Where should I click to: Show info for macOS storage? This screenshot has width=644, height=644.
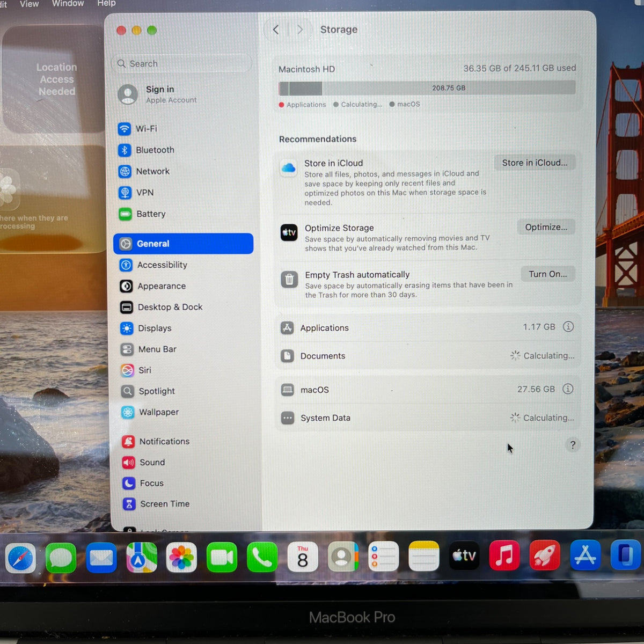(x=568, y=389)
